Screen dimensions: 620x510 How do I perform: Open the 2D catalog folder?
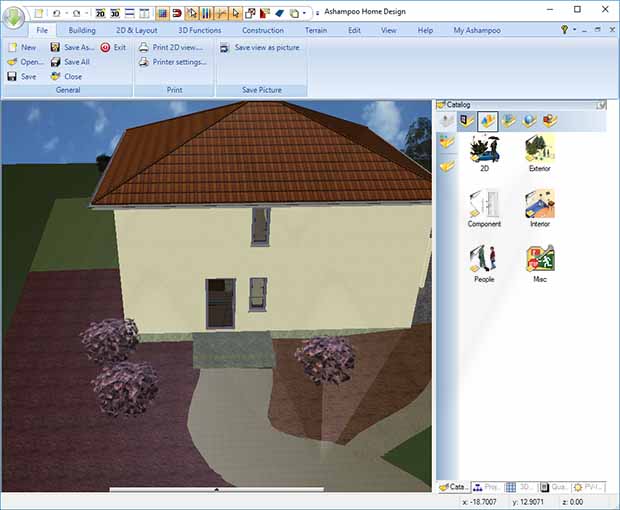484,153
